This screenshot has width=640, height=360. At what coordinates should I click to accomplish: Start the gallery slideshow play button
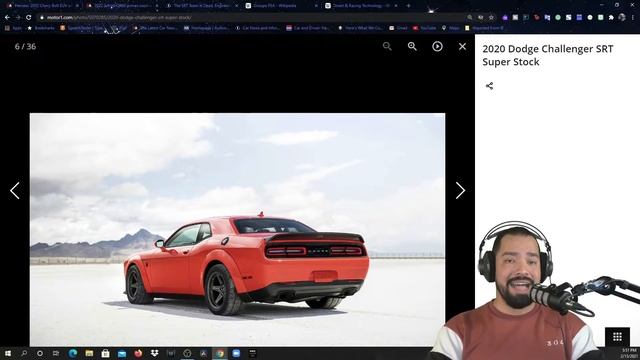437,47
